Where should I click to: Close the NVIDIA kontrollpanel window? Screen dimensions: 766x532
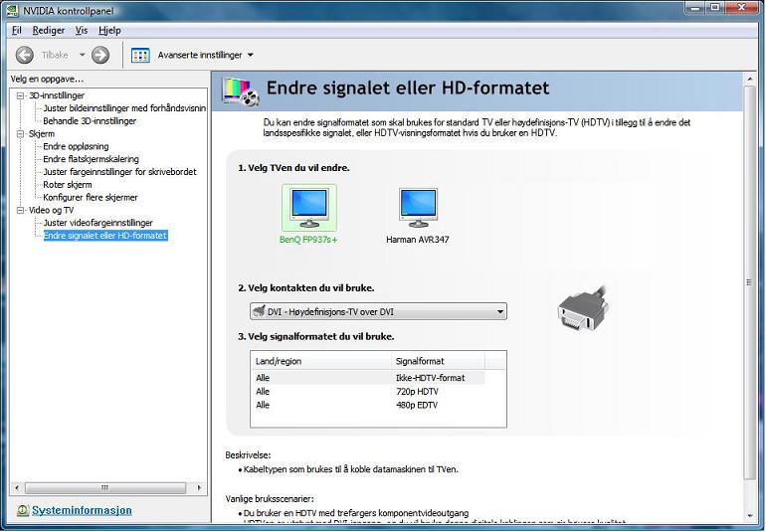pyautogui.click(x=741, y=7)
